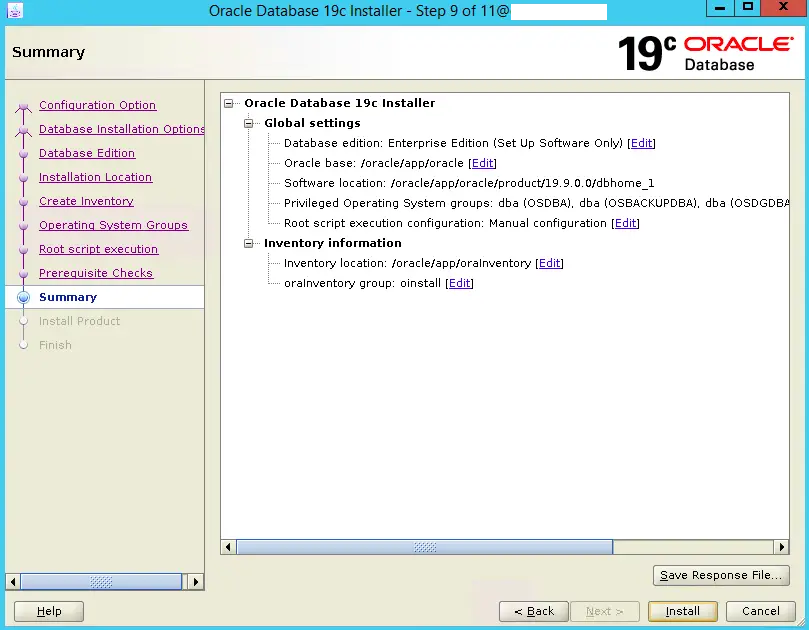Click the steps panel horizontal scrollbar thumb
This screenshot has width=809, height=630.
point(101,582)
